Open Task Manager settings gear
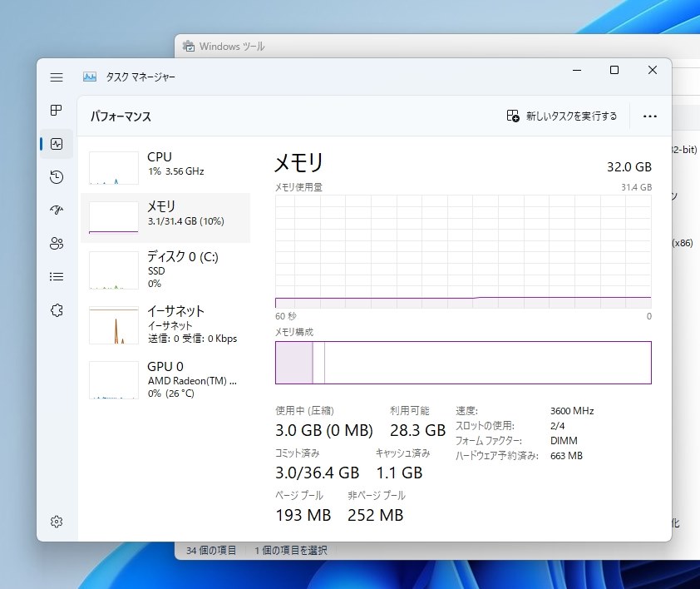 [57, 522]
